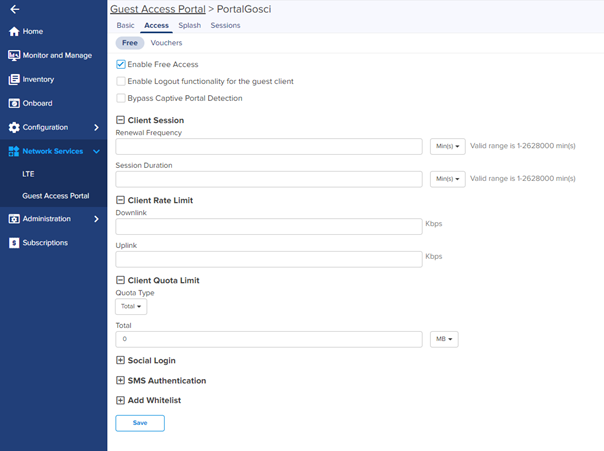
Task: Select the Free sub-tab
Action: [x=130, y=43]
